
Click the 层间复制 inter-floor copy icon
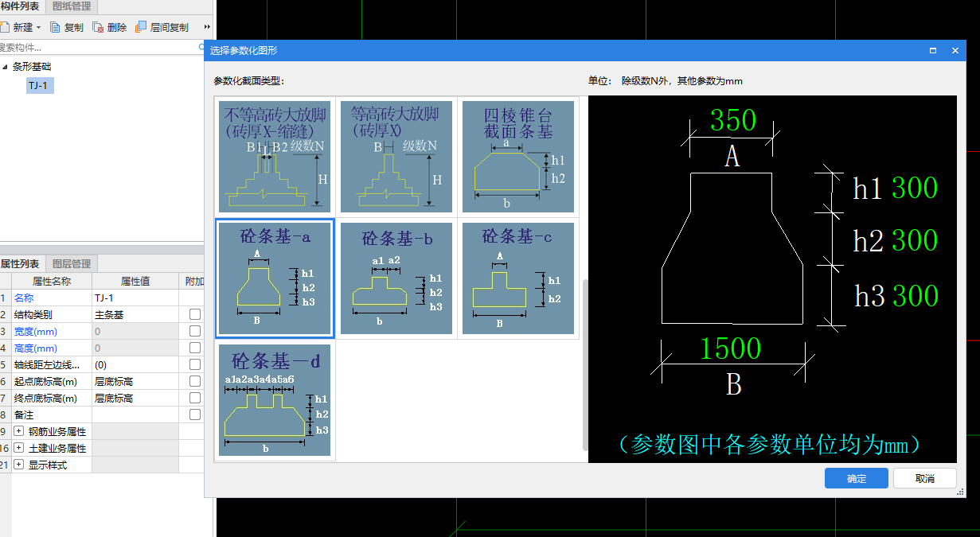[x=141, y=27]
